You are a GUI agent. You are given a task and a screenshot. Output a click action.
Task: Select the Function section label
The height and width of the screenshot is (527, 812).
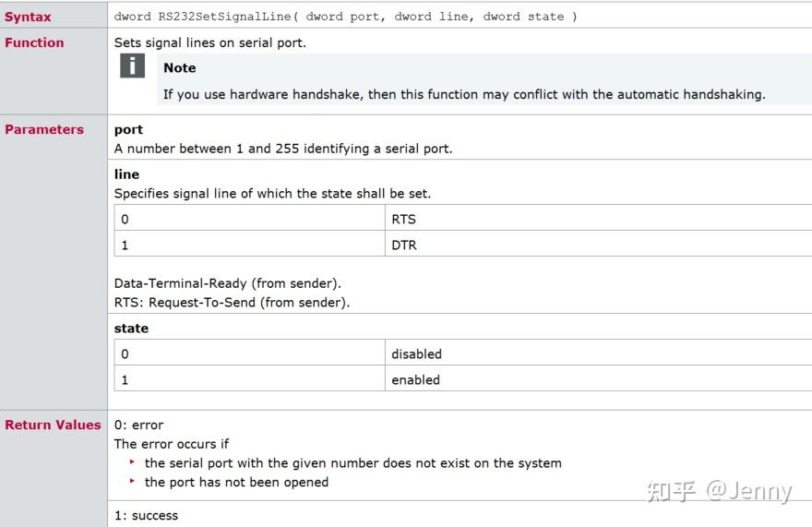[x=34, y=42]
